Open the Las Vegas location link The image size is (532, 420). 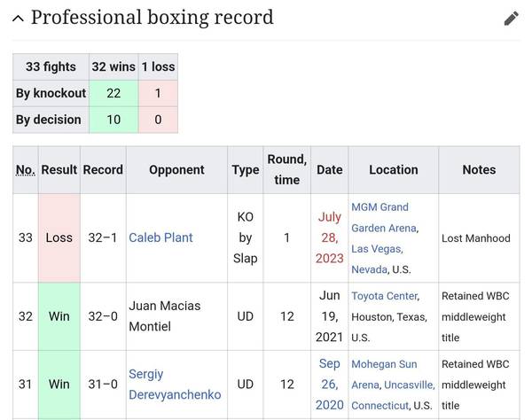376,248
